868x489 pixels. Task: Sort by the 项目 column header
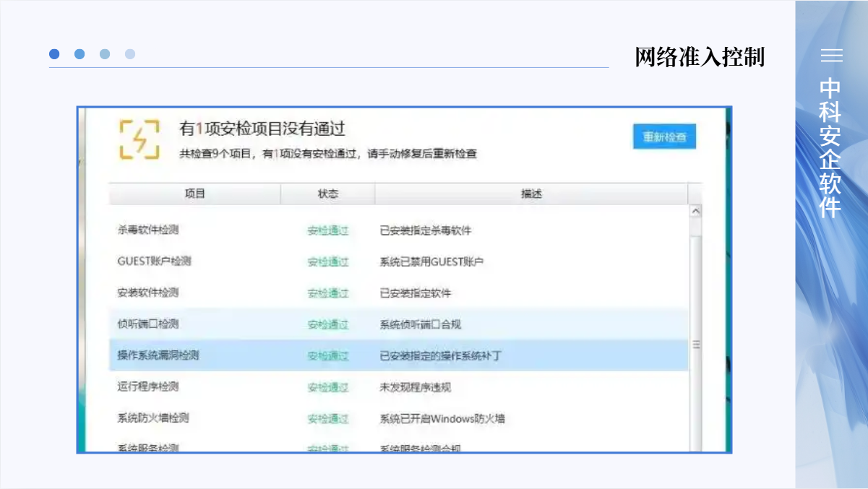194,194
